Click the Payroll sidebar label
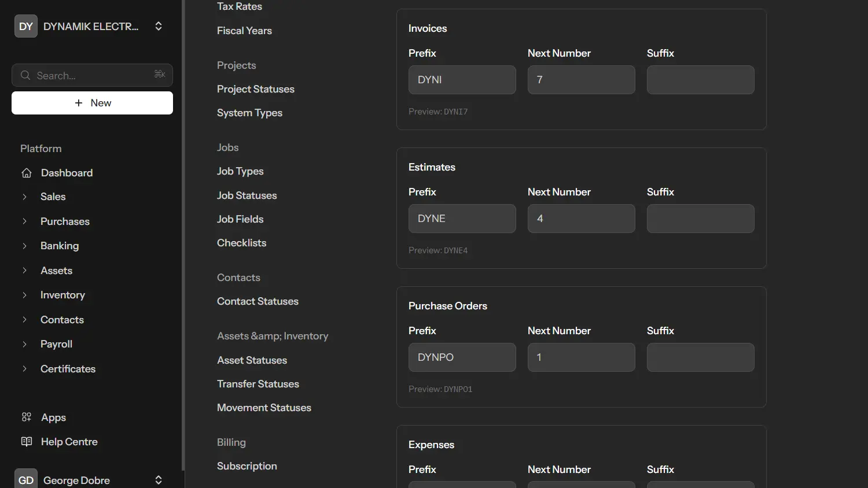868x488 pixels. pyautogui.click(x=56, y=344)
